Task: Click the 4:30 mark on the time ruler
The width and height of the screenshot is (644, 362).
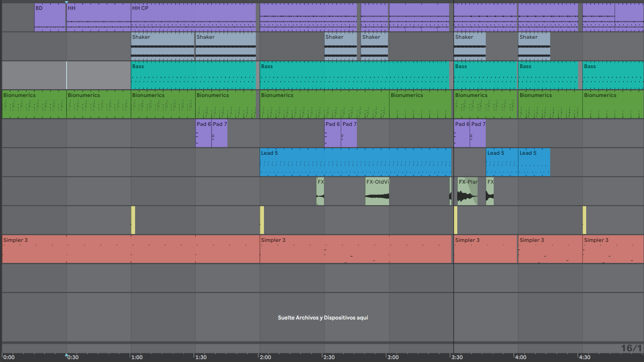Action: pyautogui.click(x=585, y=357)
